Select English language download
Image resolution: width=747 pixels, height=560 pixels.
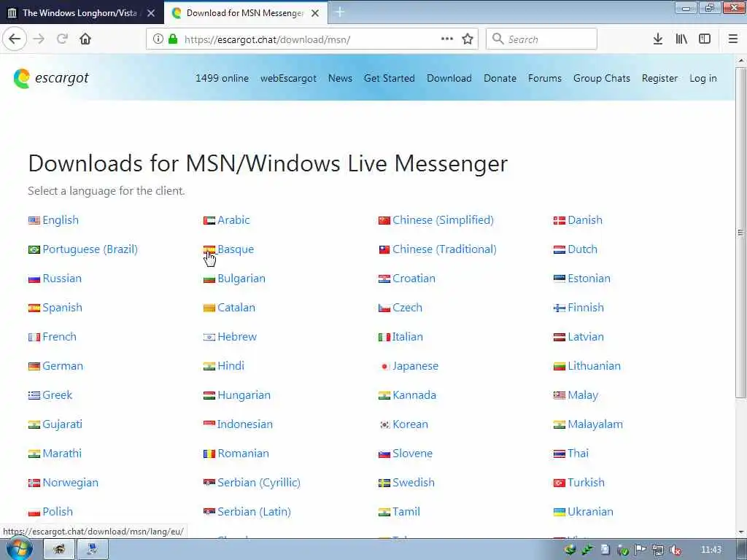click(61, 220)
